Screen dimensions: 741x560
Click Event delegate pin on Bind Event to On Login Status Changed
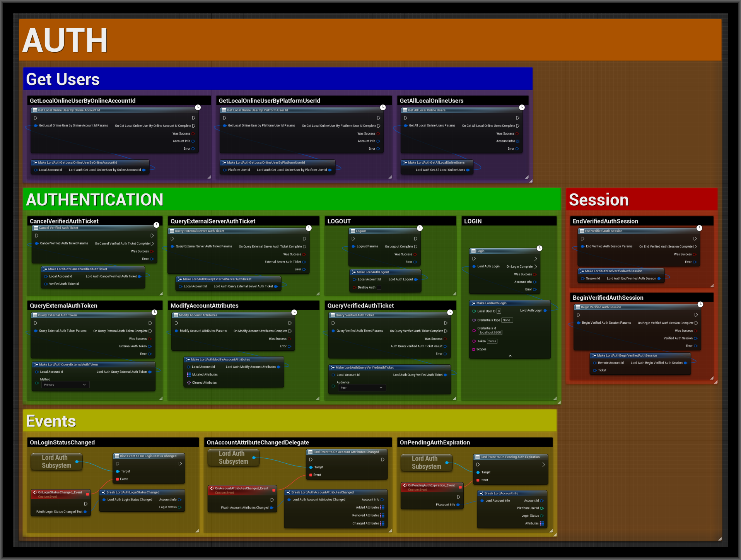coord(118,479)
